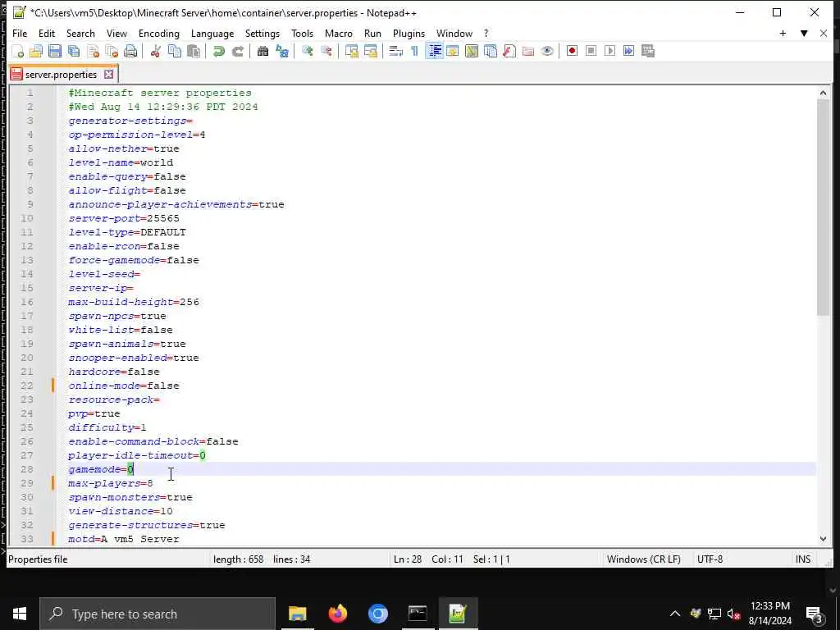The width and height of the screenshot is (840, 630).
Task: Open the Plugins menu
Action: (x=409, y=33)
